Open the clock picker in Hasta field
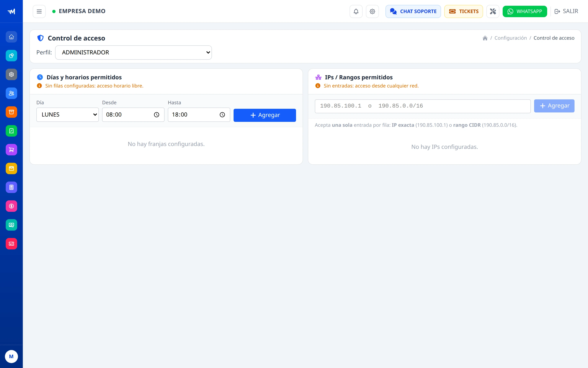 pos(222,115)
